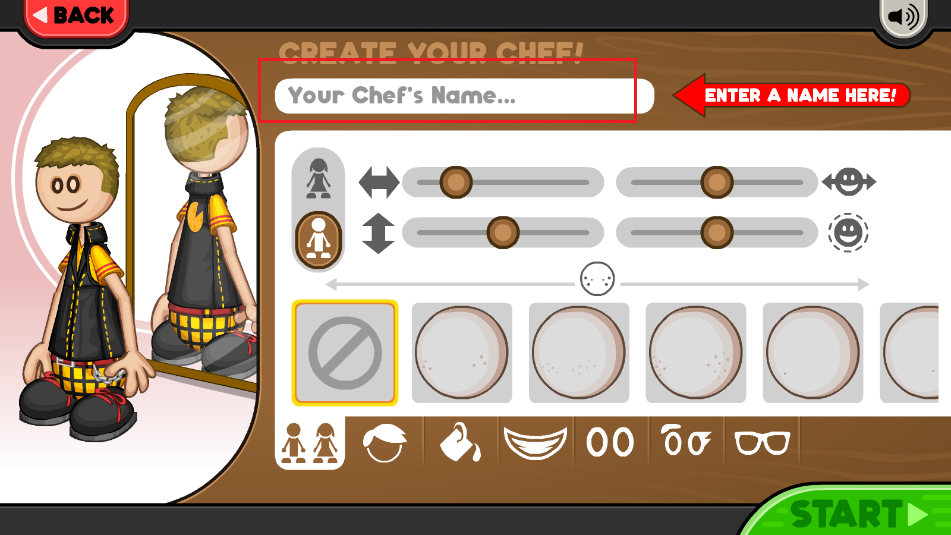Open the eyebrows and facial features tab
951x535 pixels.
tap(686, 442)
